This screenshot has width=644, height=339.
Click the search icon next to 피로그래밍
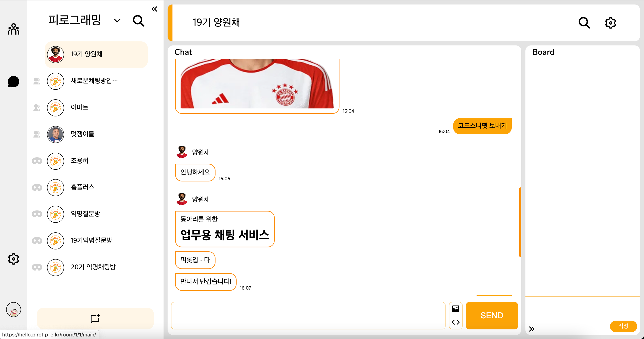tap(139, 21)
